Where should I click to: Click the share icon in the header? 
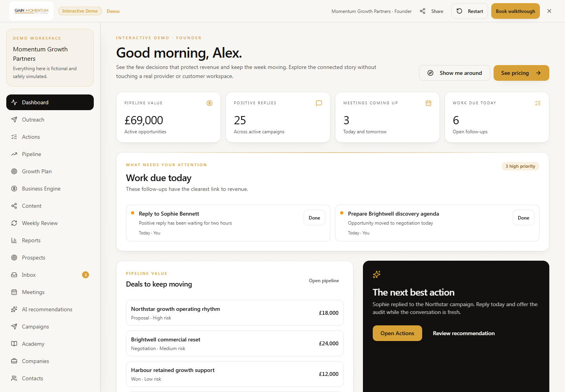tap(423, 11)
